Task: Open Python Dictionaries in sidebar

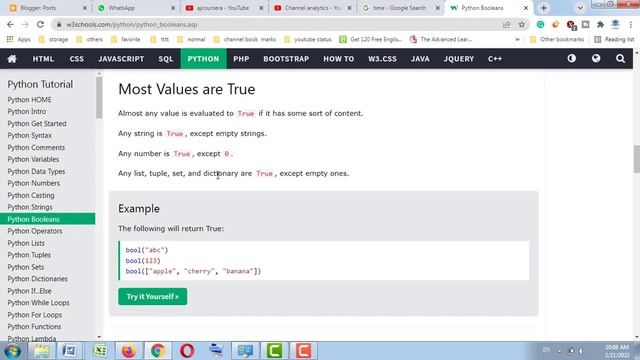Action: (38, 279)
